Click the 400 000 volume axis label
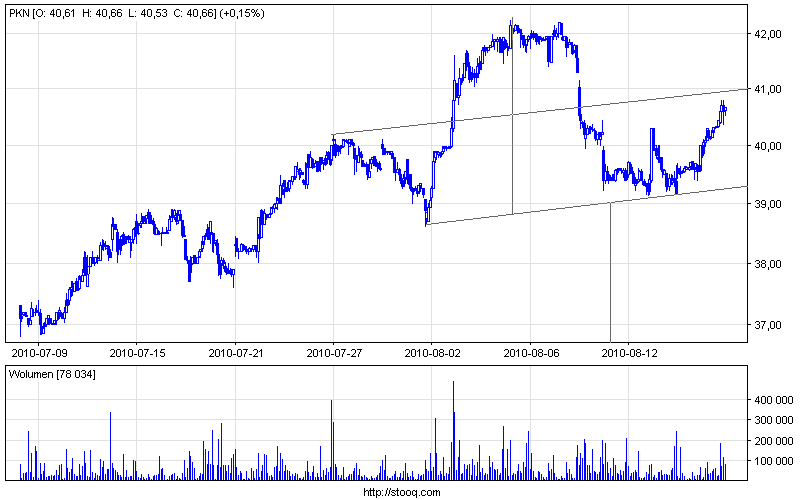Image resolution: width=800 pixels, height=500 pixels. click(773, 400)
